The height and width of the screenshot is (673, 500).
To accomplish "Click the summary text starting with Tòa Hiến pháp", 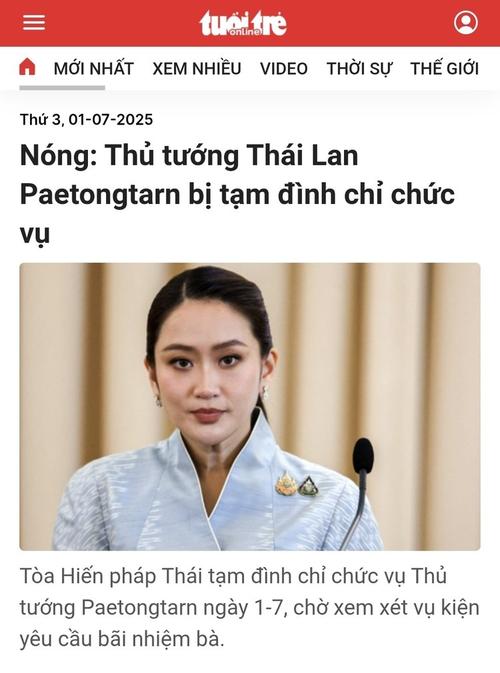I will click(x=249, y=607).
